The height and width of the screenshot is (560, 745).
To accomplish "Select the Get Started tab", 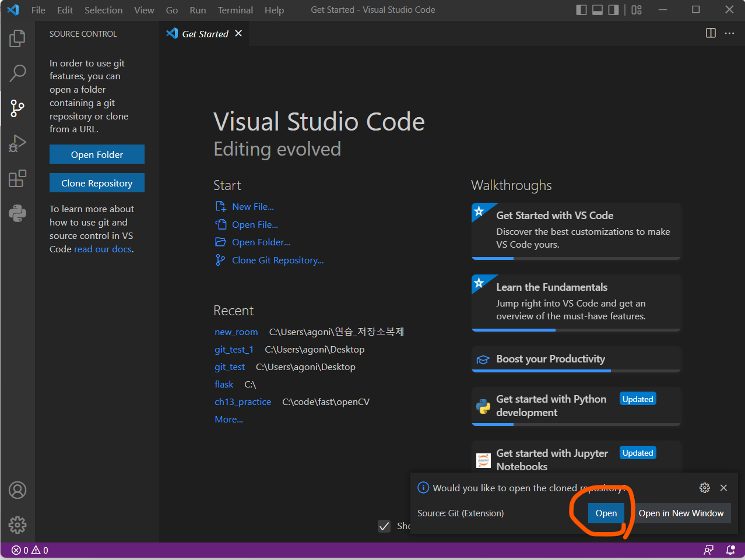I will (204, 34).
